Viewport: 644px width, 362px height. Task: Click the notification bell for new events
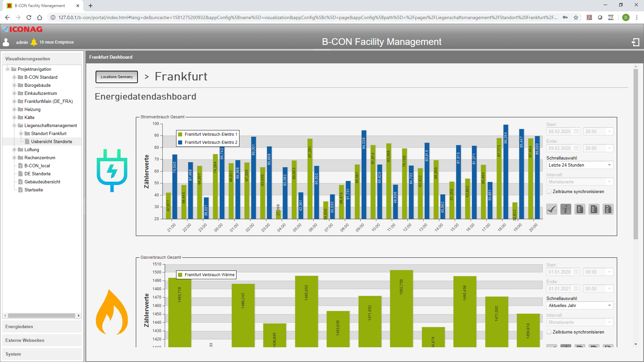(x=34, y=42)
